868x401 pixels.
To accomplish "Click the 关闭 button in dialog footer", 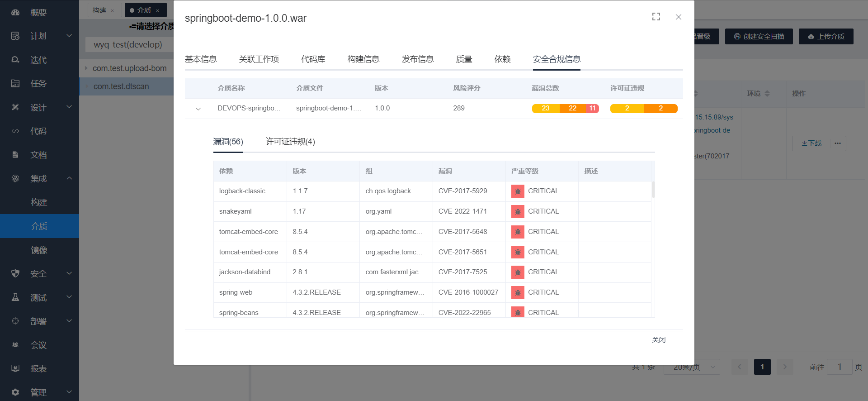I will coord(658,340).
